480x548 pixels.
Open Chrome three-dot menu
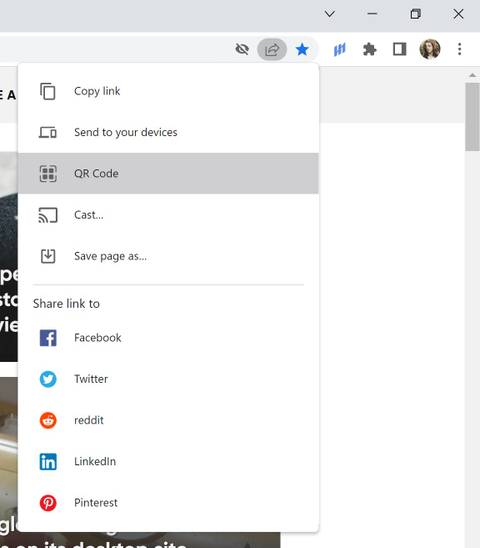click(x=460, y=49)
